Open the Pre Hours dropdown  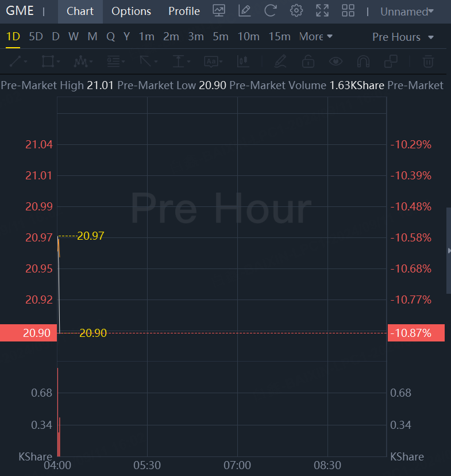403,37
